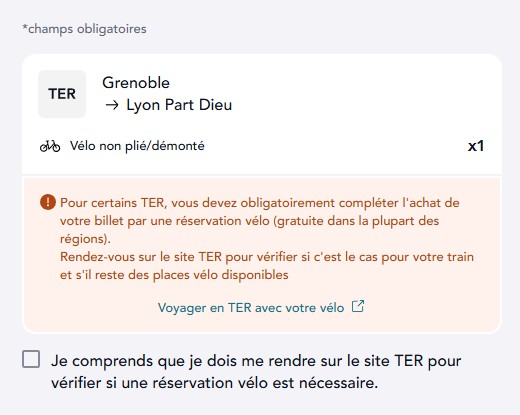The image size is (520, 415).
Task: Tick the TER site acknowledgement checkbox
Action: click(x=31, y=359)
